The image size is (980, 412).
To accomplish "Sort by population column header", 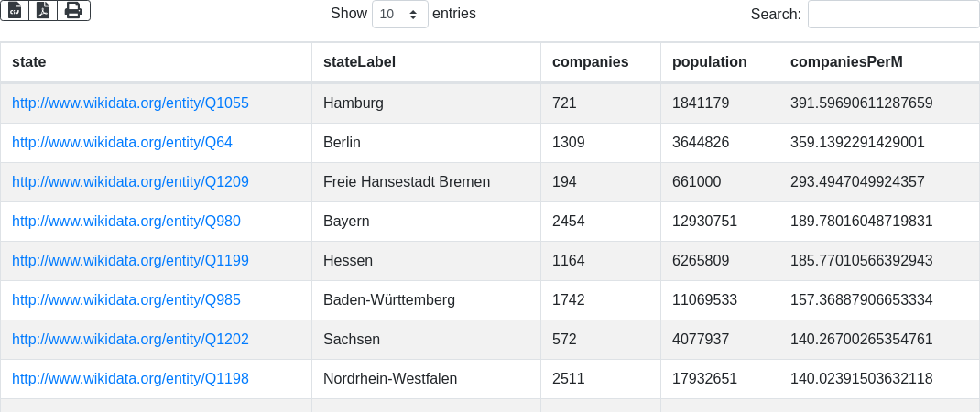I will click(709, 62).
